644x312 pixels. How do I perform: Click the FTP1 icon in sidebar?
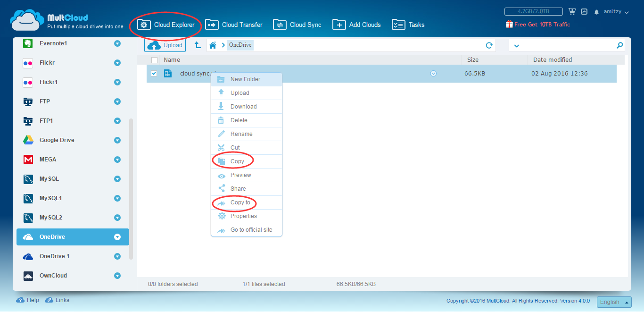tap(28, 121)
